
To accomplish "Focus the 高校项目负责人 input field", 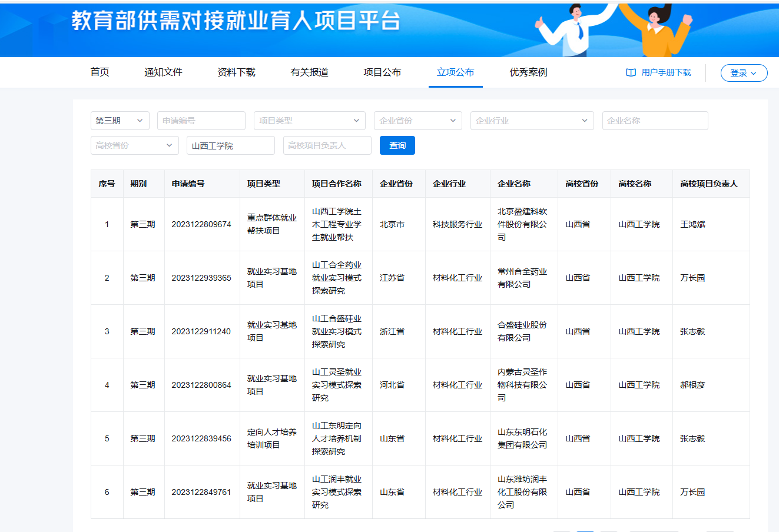I will click(x=327, y=145).
